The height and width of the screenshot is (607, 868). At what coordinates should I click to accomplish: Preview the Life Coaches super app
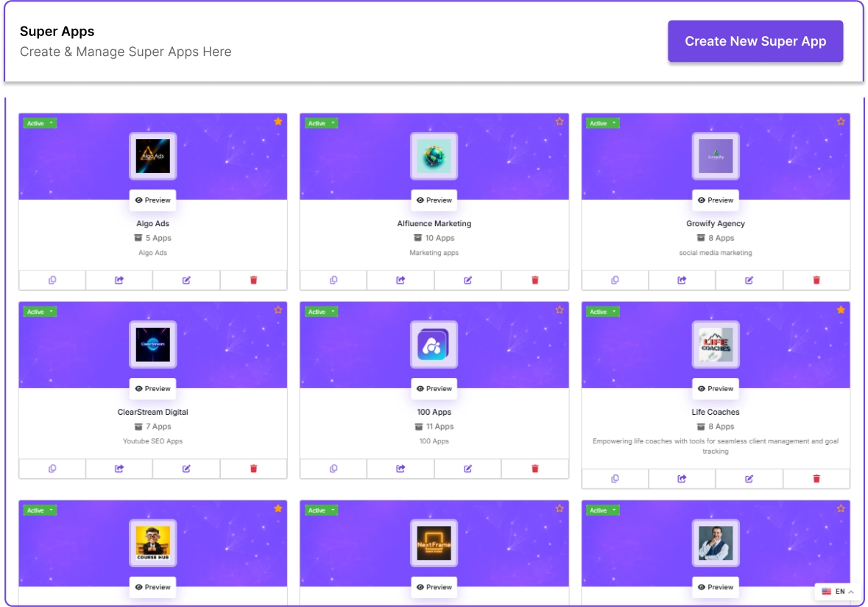click(716, 389)
